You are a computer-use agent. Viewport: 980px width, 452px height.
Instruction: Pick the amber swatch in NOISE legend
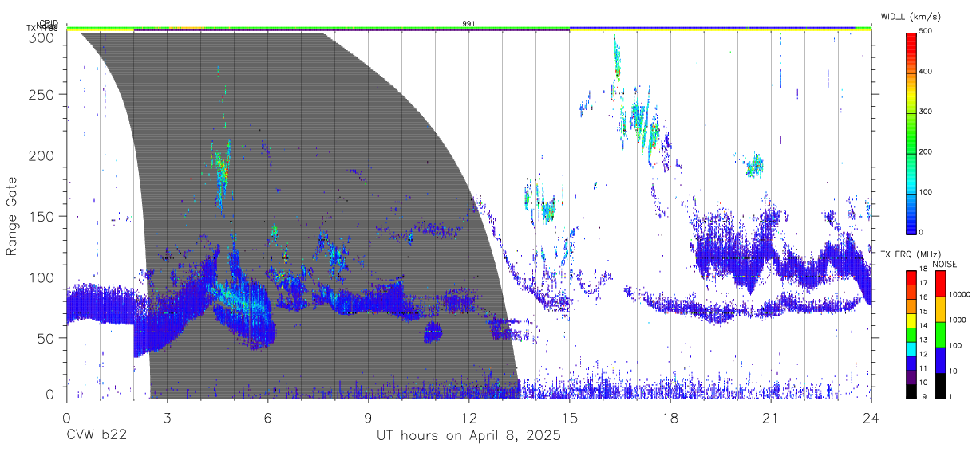[940, 309]
